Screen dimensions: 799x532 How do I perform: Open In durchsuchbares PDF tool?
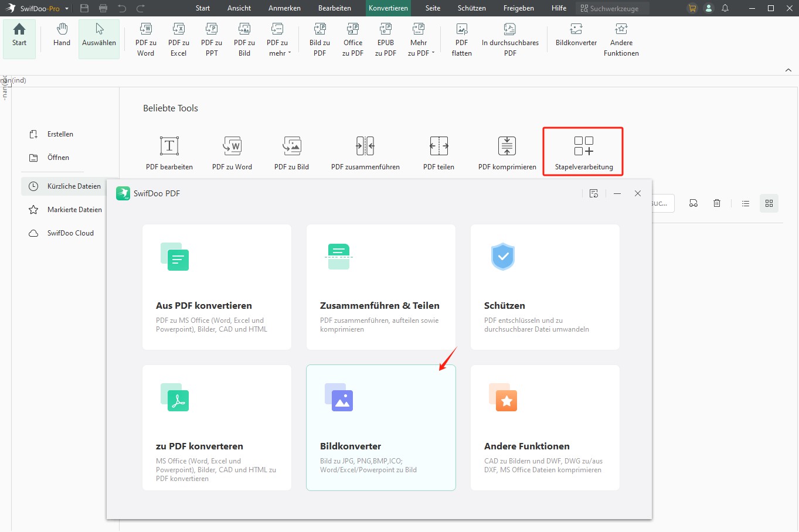510,39
